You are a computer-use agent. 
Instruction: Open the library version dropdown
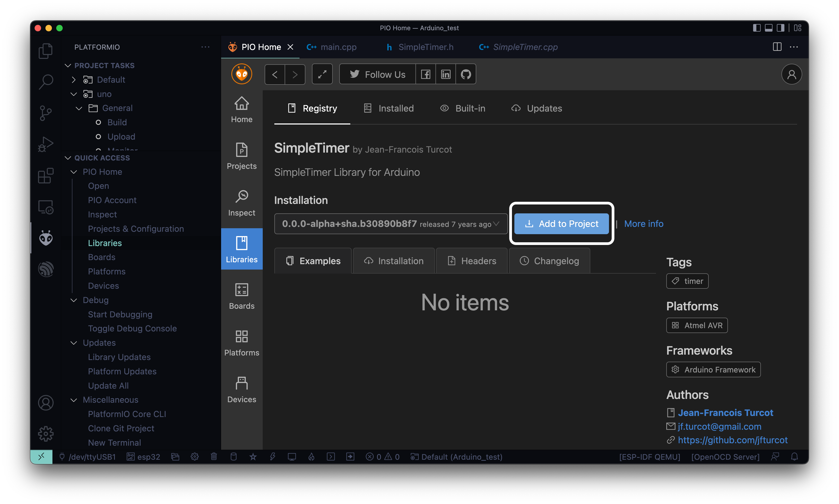coord(391,224)
